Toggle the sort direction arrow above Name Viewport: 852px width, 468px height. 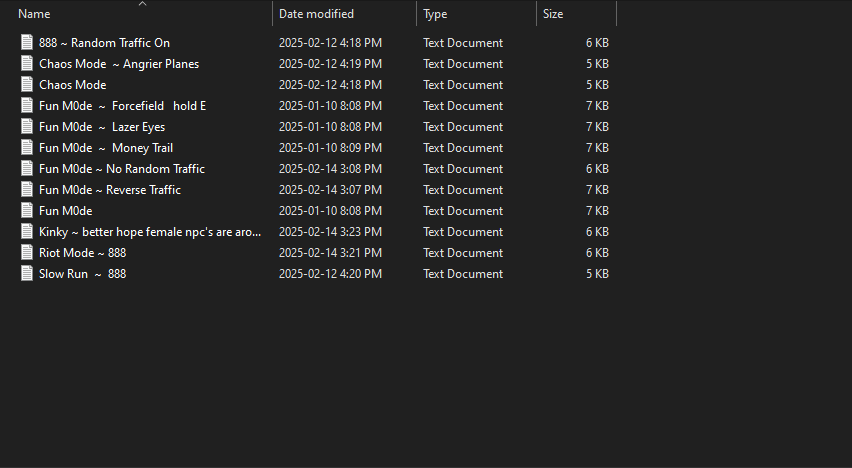point(142,4)
